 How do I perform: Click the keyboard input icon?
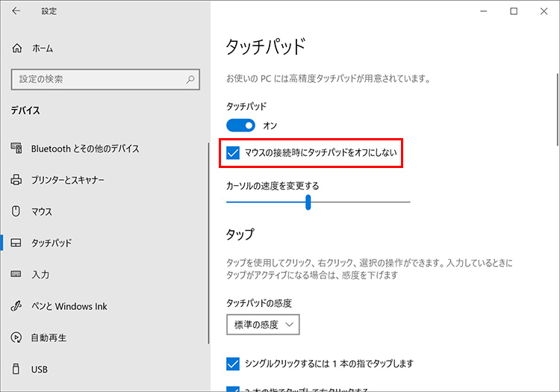pos(17,275)
